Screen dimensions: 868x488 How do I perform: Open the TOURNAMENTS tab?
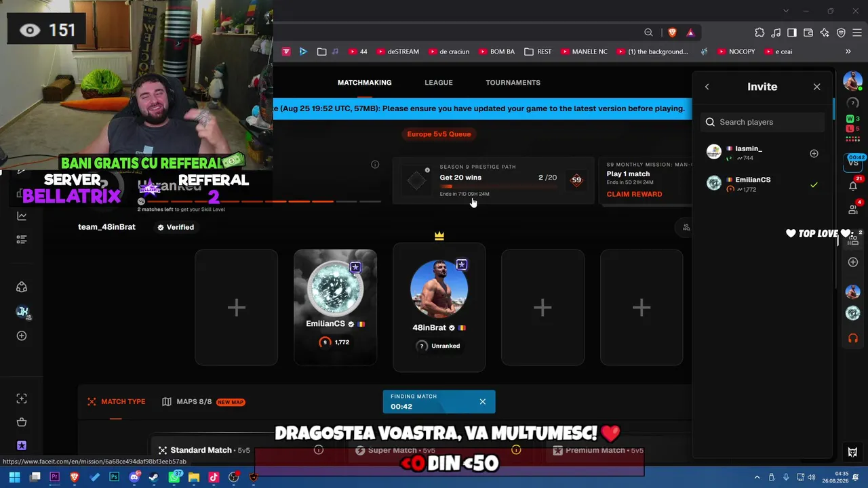[x=513, y=83]
